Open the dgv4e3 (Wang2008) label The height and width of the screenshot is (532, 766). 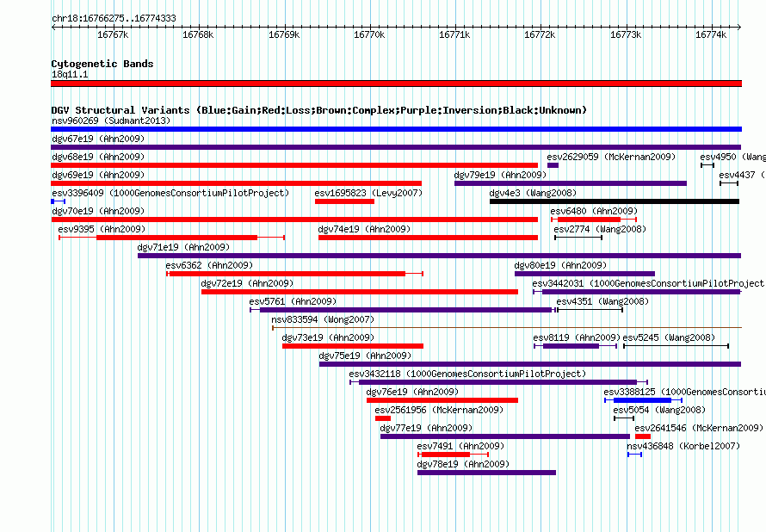[x=533, y=193]
